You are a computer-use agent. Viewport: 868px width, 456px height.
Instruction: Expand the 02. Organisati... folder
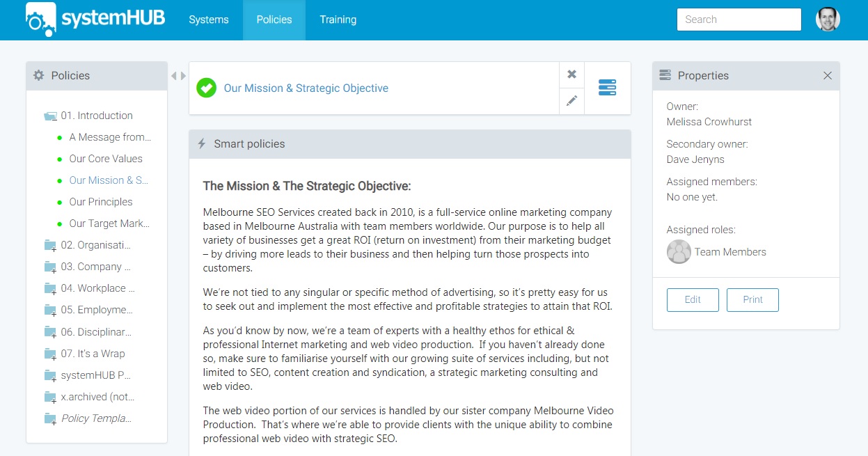point(50,246)
